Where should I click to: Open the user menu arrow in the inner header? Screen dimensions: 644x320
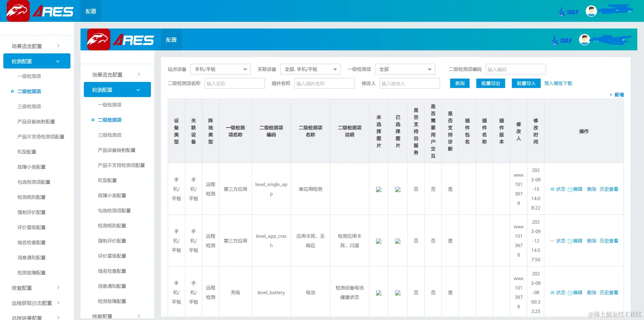[623, 40]
